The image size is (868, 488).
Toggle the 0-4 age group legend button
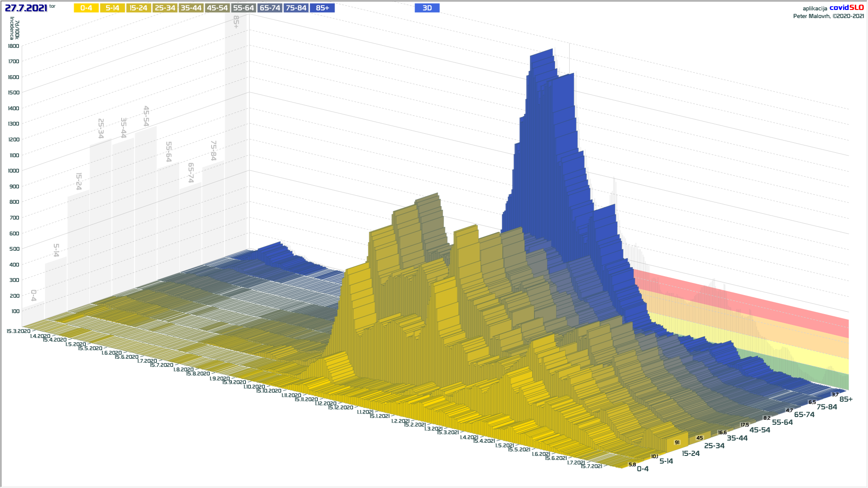pyautogui.click(x=86, y=8)
